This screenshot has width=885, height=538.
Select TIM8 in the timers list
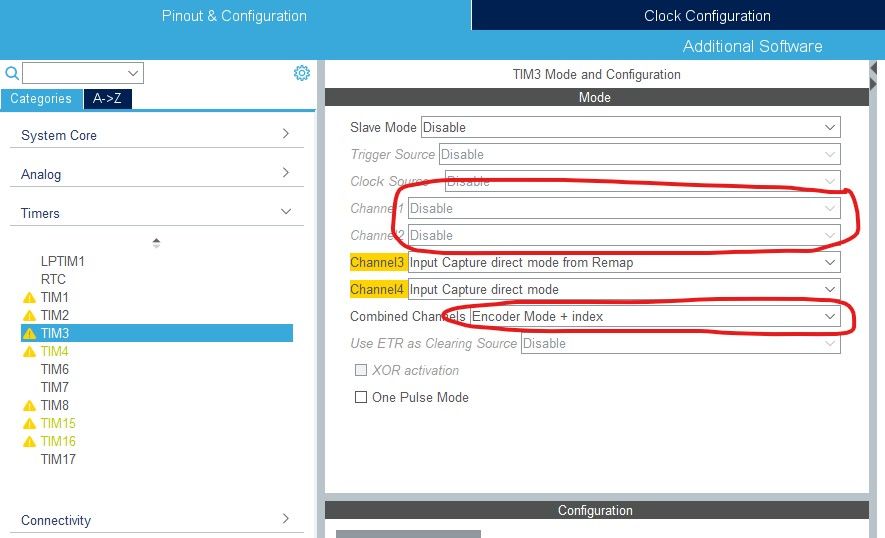(55, 406)
